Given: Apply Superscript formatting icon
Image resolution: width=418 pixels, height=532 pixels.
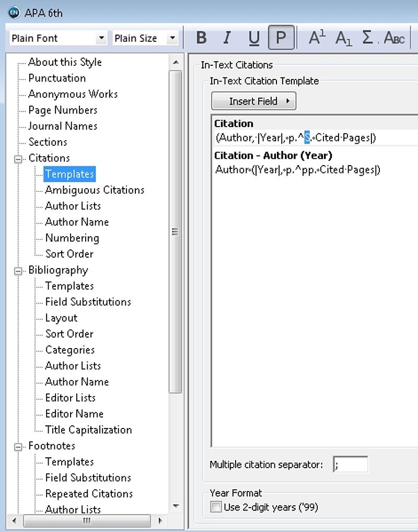Looking at the screenshot, I should tap(317, 38).
